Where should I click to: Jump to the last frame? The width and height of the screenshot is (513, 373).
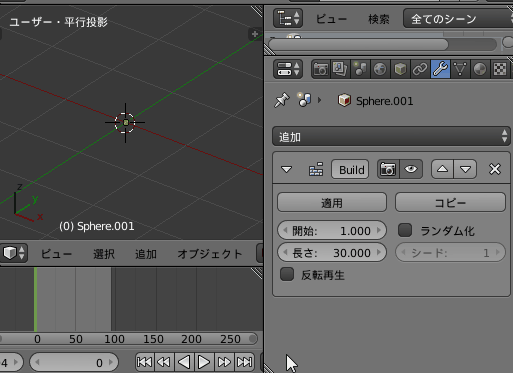244,362
